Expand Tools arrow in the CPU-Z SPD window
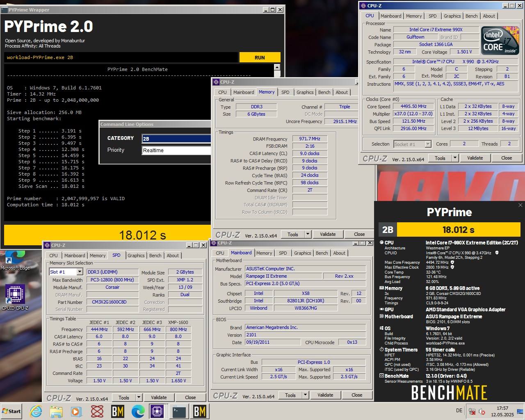Image resolution: width=525 pixels, height=420 pixels. click(x=139, y=397)
